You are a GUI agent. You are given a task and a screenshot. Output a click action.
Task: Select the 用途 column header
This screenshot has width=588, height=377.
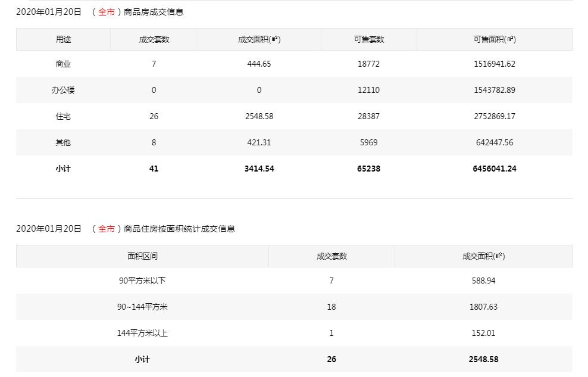pyautogui.click(x=63, y=39)
